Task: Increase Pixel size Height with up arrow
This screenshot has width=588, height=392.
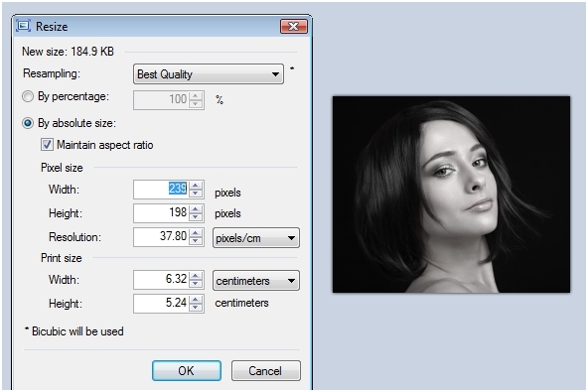Action: [x=196, y=209]
